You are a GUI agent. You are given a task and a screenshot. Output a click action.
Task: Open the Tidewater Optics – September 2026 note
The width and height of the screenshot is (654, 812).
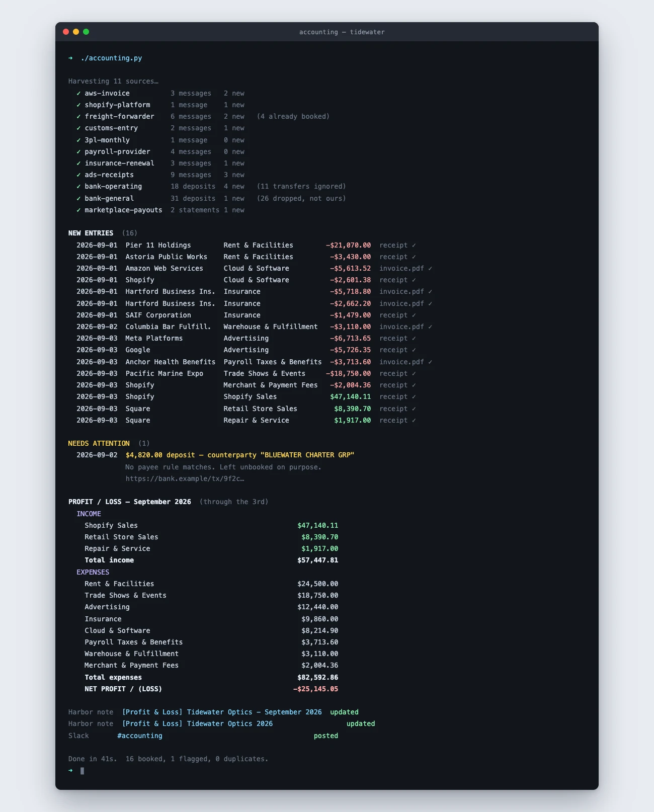(222, 712)
